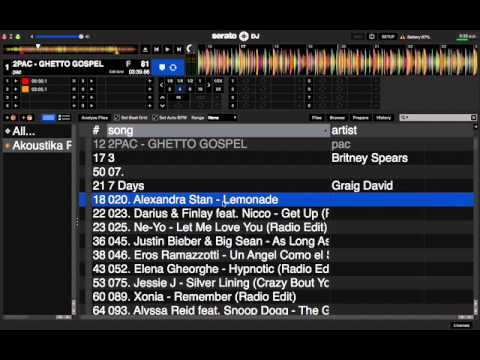Click plus icon on third cue row
Image resolution: width=480 pixels, height=360 pixels.
(x=150, y=98)
